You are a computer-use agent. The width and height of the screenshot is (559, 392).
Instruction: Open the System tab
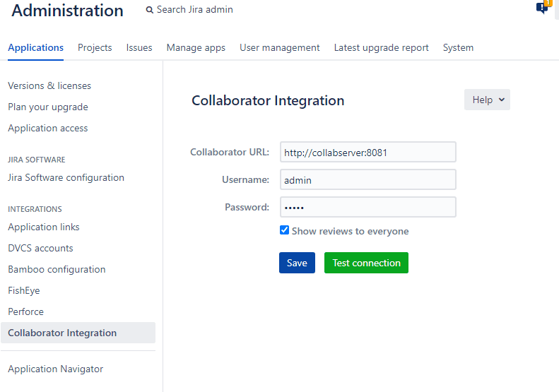point(458,47)
